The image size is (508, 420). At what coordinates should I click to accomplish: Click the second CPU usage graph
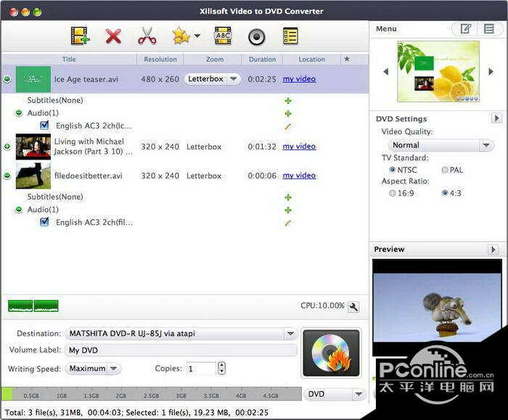46,305
